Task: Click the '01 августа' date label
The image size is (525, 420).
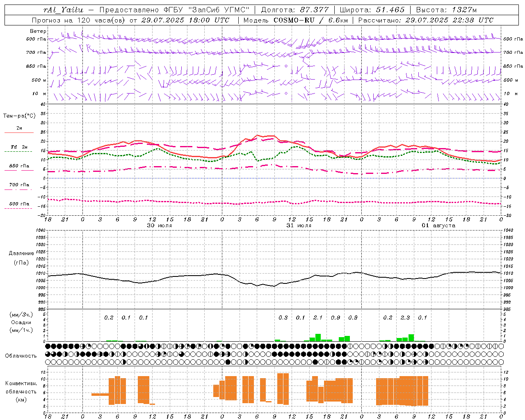Action: click(438, 226)
